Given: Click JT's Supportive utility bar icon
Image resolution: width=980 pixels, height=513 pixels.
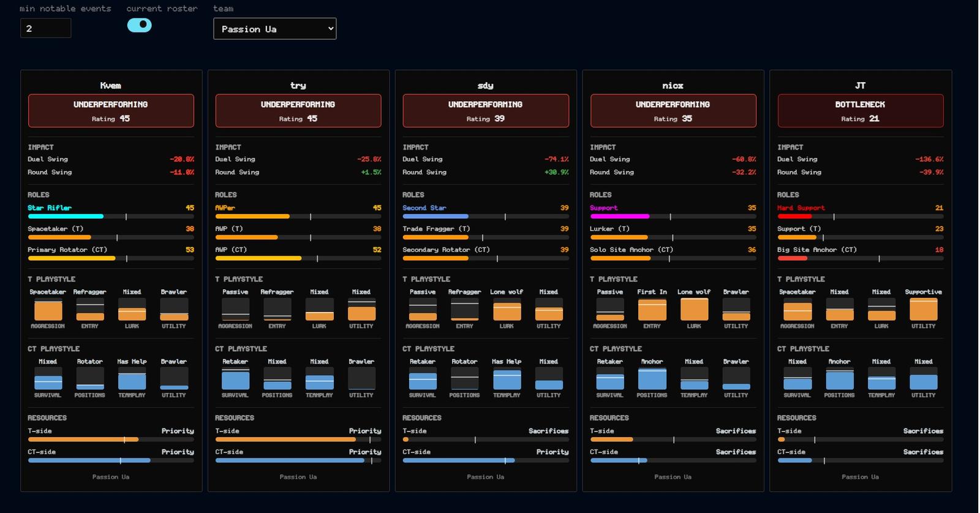Looking at the screenshot, I should pyautogui.click(x=923, y=310).
